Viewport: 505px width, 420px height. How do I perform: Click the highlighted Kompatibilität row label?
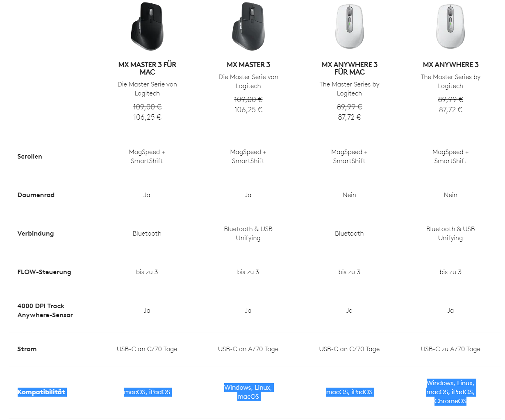pyautogui.click(x=41, y=392)
